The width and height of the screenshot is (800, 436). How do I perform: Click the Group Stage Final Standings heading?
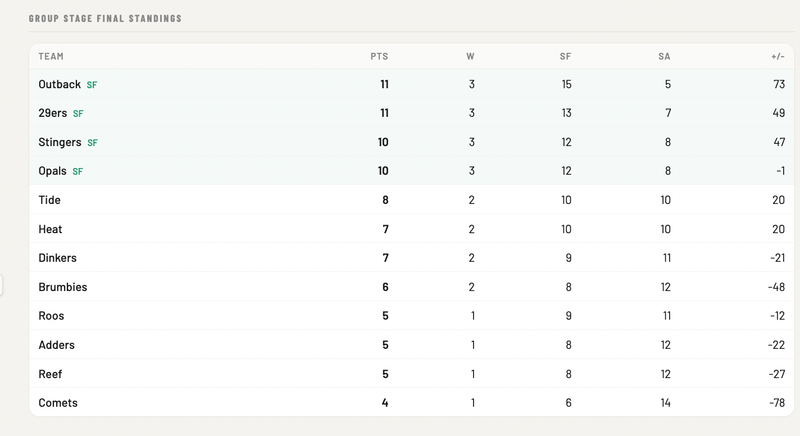pyautogui.click(x=105, y=18)
